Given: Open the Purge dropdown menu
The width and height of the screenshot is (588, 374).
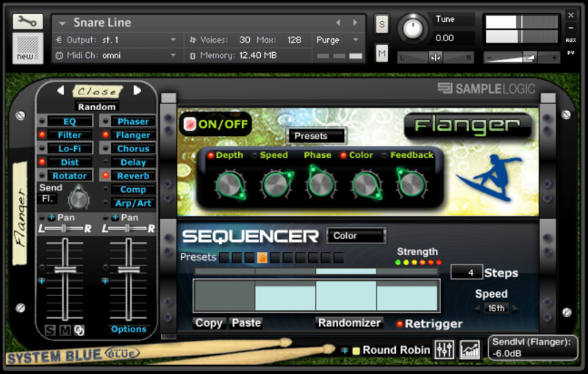Looking at the screenshot, I should tap(337, 40).
